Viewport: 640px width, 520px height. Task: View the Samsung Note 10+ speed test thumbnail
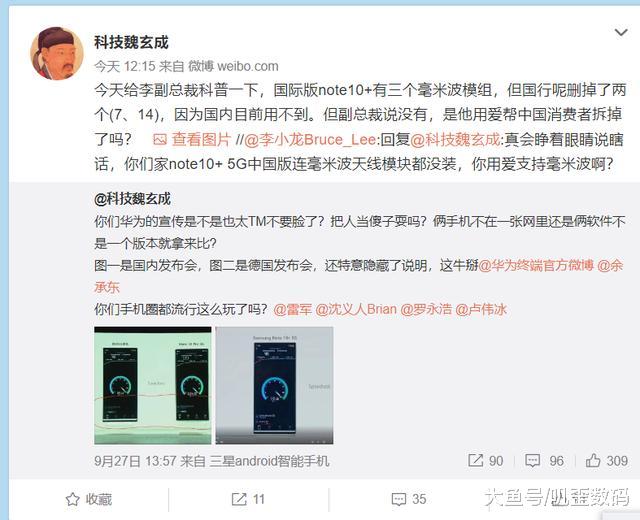274,385
